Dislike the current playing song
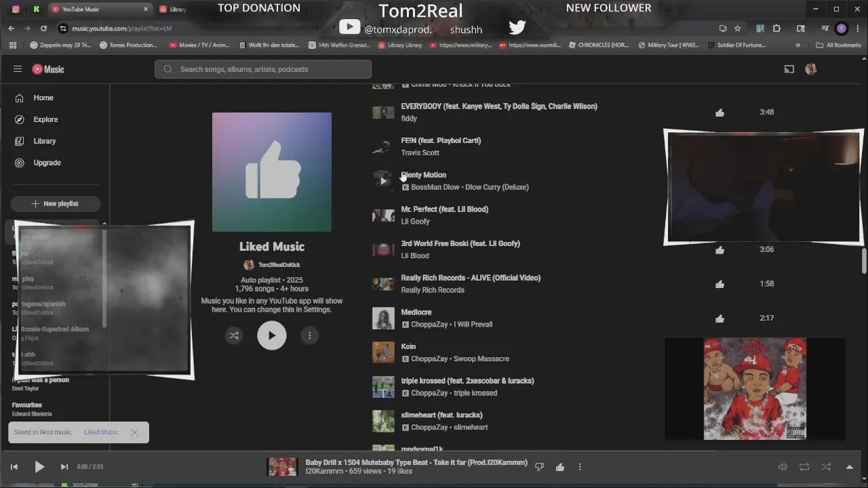Image resolution: width=868 pixels, height=488 pixels. click(x=539, y=467)
